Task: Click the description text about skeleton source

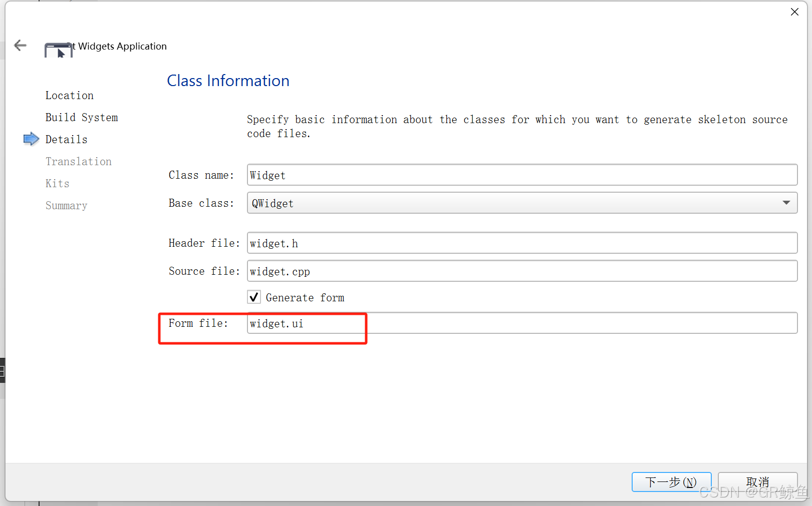Action: point(517,126)
